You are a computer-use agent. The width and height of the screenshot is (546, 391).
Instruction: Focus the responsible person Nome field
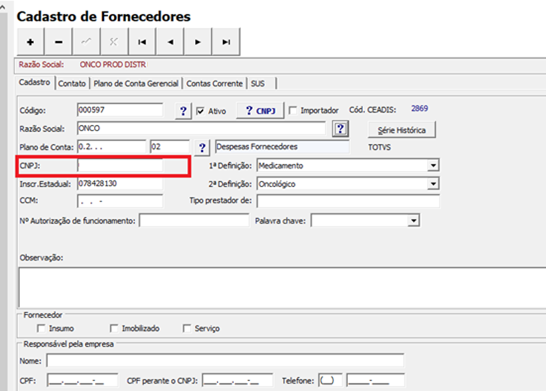click(225, 361)
